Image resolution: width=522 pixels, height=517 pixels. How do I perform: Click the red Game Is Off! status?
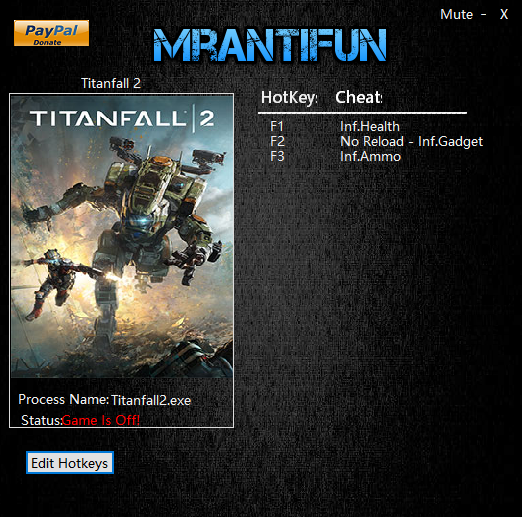point(101,420)
